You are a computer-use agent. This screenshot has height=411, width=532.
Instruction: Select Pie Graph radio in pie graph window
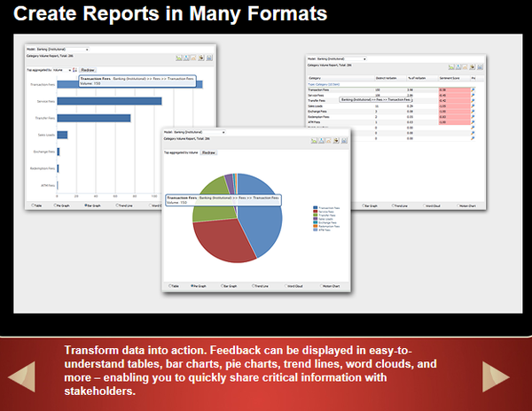(x=192, y=286)
